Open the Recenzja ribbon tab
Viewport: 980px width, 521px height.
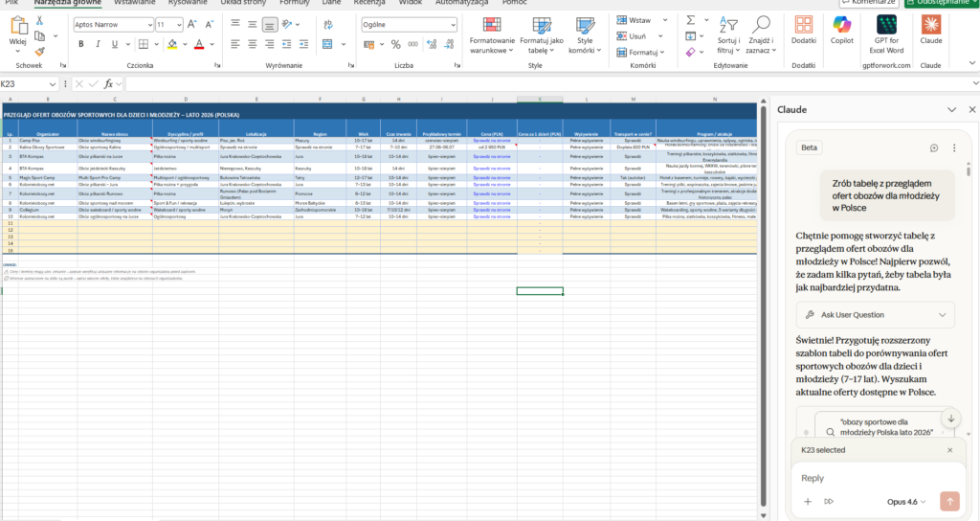[x=368, y=3]
